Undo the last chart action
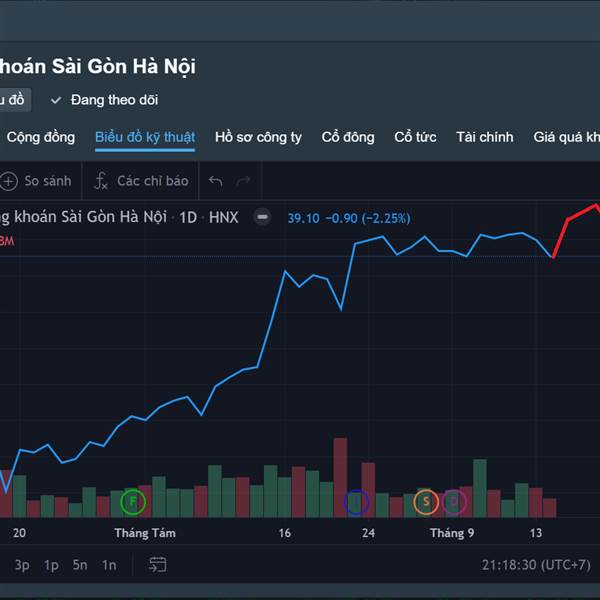The height and width of the screenshot is (600, 600). (x=215, y=181)
